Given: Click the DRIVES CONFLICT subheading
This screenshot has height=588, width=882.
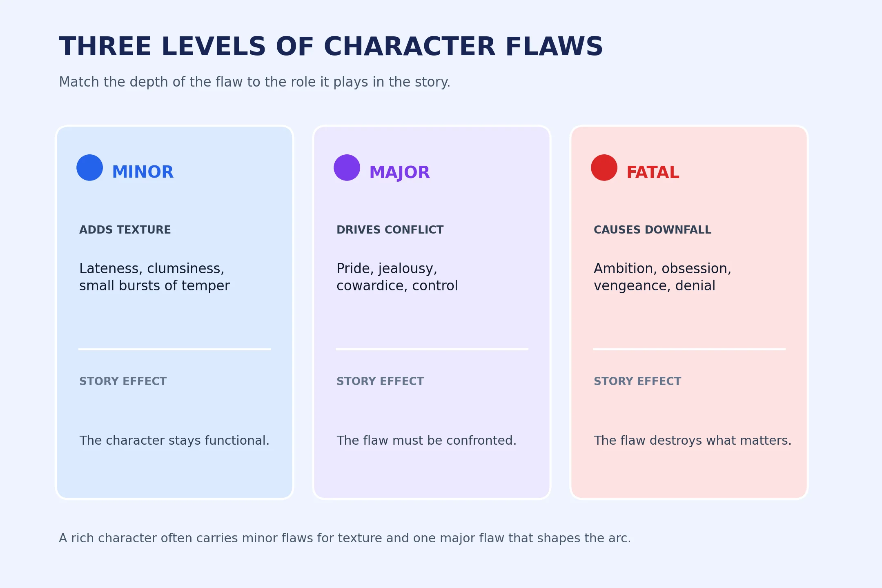Looking at the screenshot, I should pos(390,230).
